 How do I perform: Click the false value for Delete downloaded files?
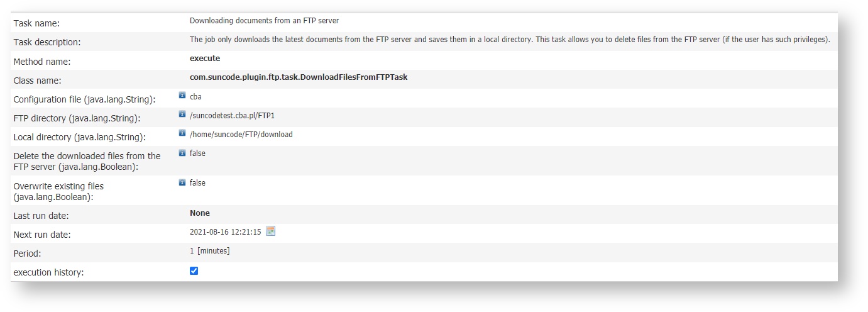pos(197,153)
